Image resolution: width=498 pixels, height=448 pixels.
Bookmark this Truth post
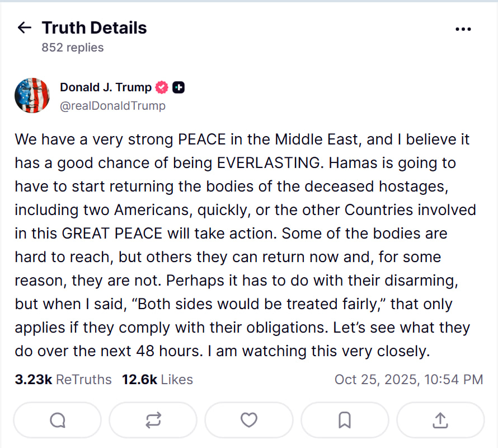click(345, 419)
